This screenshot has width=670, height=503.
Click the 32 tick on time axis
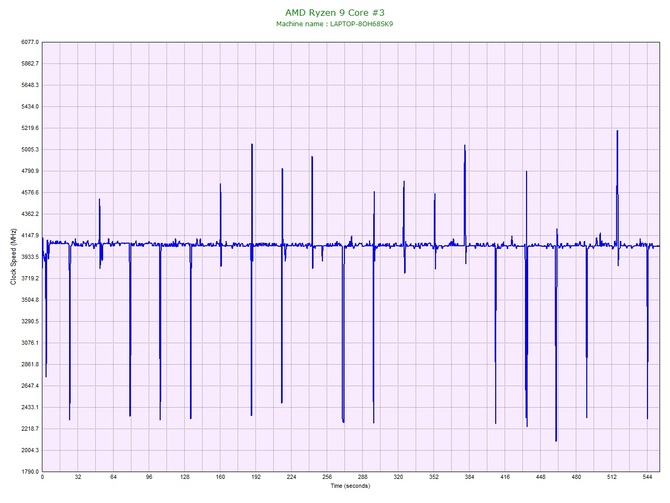point(78,477)
